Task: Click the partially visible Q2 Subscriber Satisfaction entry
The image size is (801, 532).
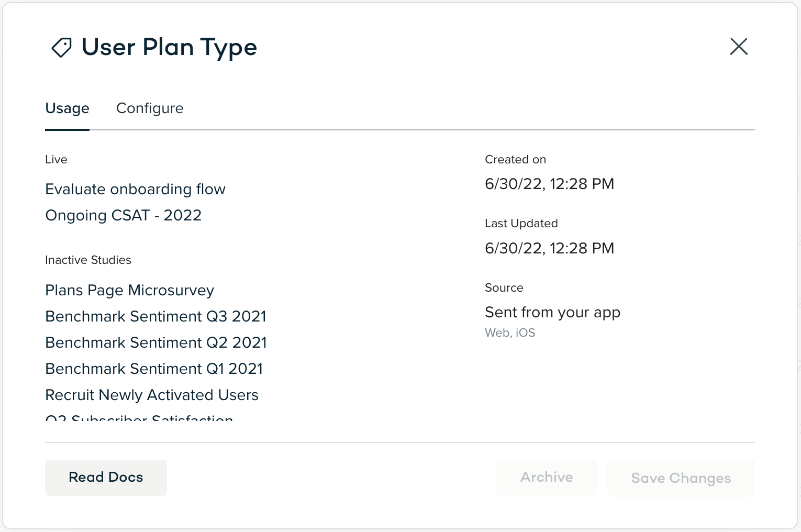Action: (139, 418)
